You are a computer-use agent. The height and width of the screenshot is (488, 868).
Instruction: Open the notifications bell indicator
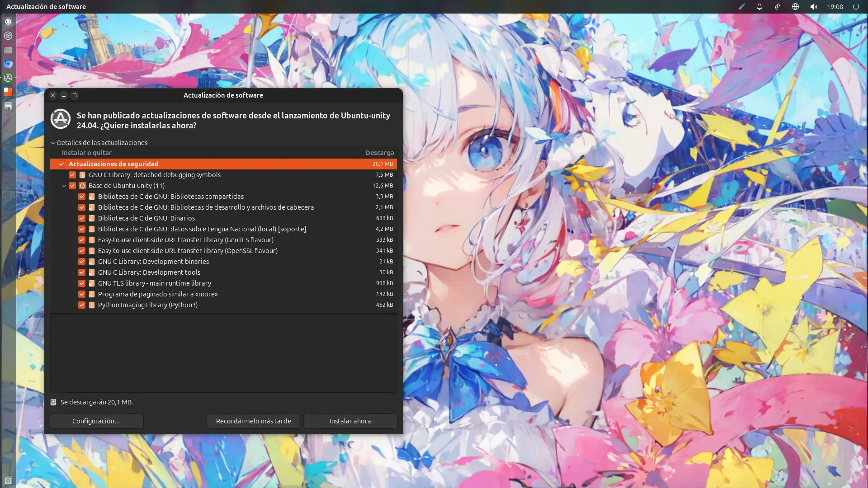click(759, 7)
